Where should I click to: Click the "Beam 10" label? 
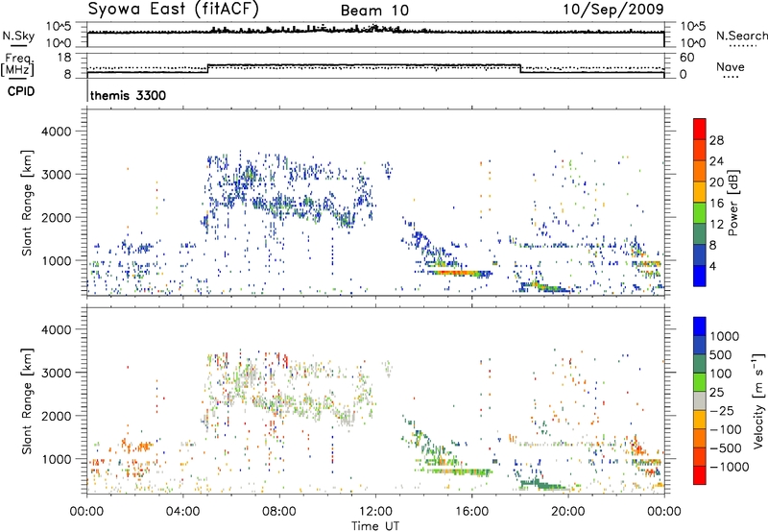click(374, 11)
